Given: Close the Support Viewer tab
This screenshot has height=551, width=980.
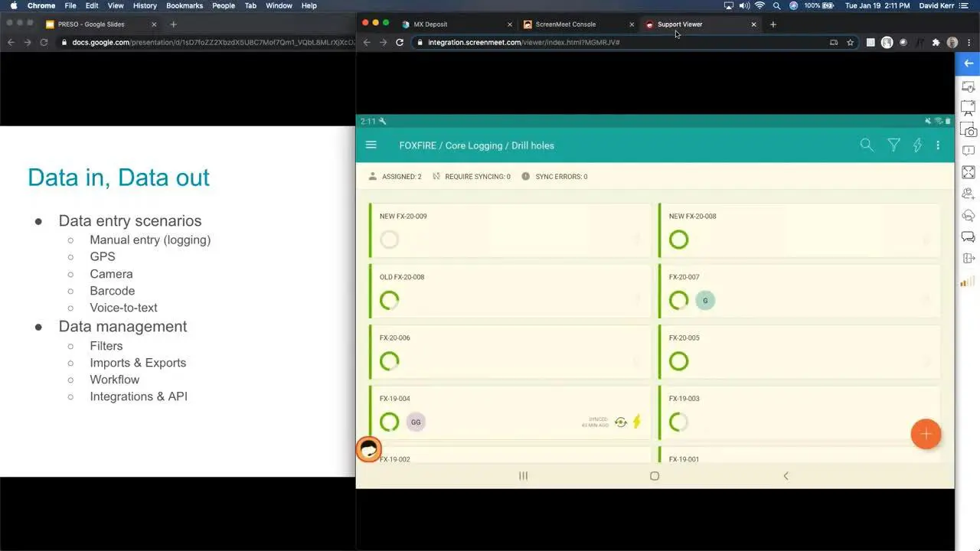Looking at the screenshot, I should click(x=753, y=24).
